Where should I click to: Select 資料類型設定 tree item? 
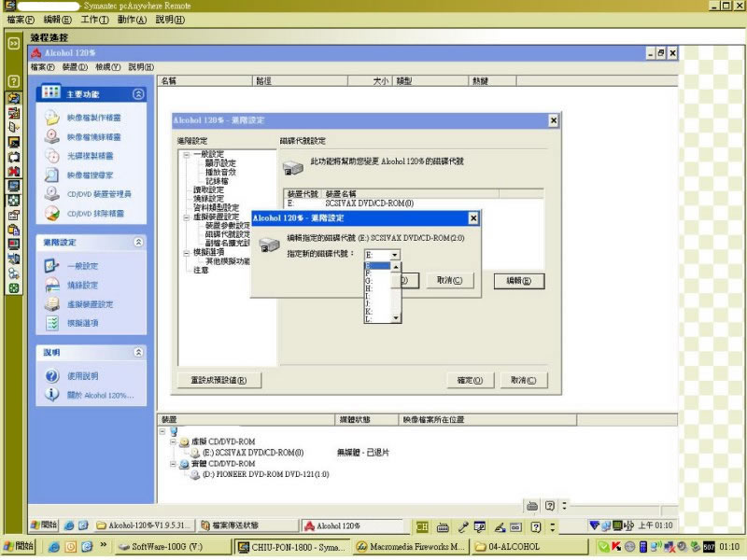pos(216,208)
